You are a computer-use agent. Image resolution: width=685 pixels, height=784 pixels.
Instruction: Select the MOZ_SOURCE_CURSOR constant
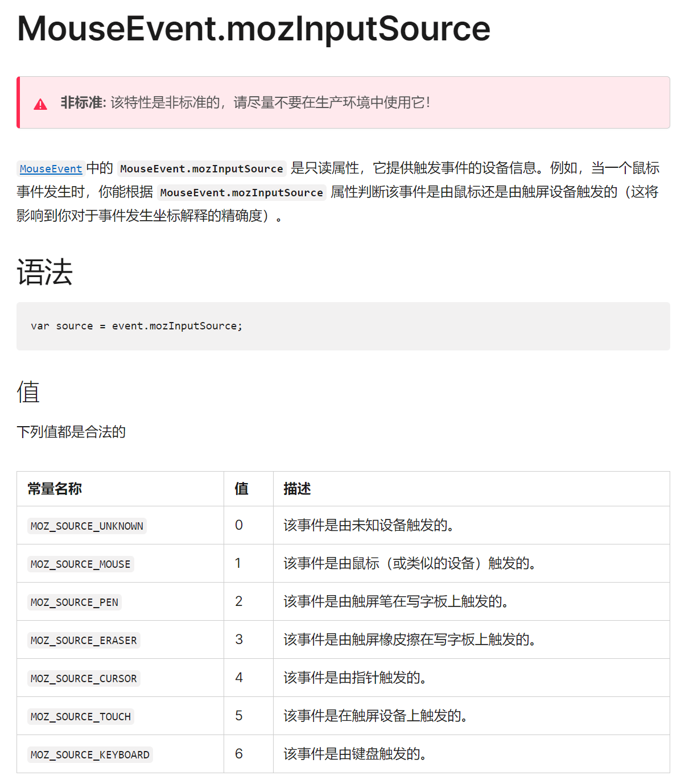tap(83, 678)
